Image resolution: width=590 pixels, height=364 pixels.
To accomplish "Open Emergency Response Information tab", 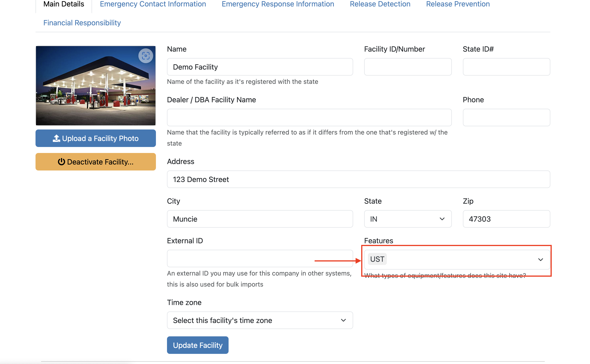I will click(278, 4).
